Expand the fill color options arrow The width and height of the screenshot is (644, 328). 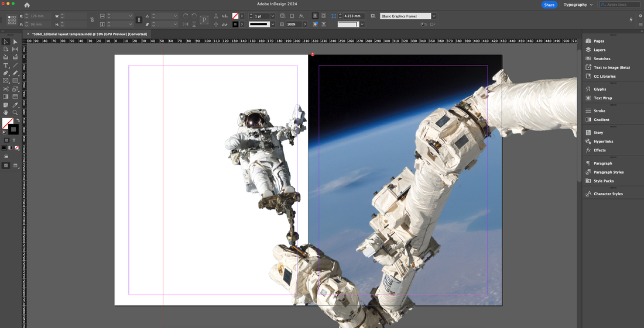242,16
